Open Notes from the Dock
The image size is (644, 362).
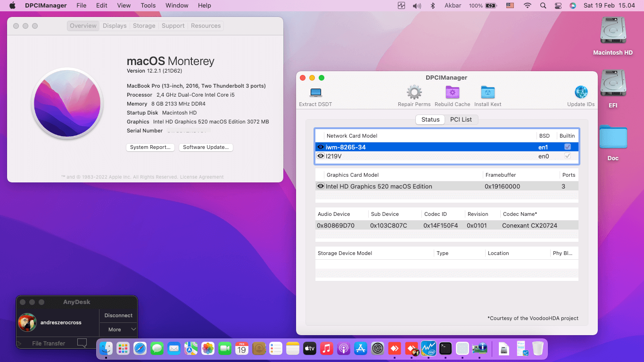point(293,348)
